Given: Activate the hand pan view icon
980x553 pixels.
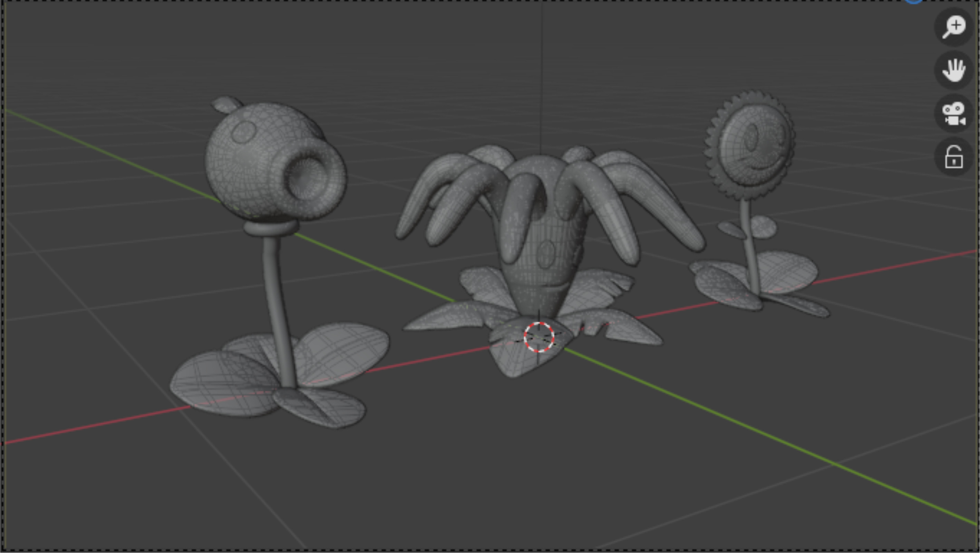Looking at the screenshot, I should [954, 70].
